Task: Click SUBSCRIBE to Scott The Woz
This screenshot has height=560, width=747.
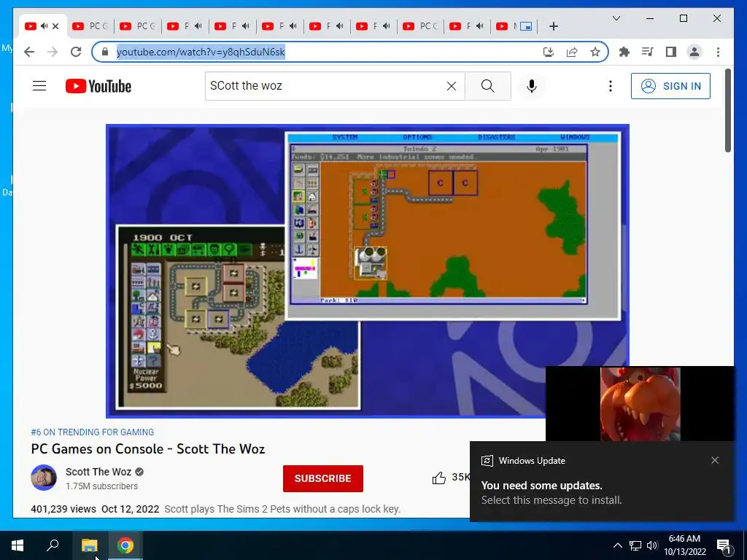Action: pyautogui.click(x=322, y=478)
